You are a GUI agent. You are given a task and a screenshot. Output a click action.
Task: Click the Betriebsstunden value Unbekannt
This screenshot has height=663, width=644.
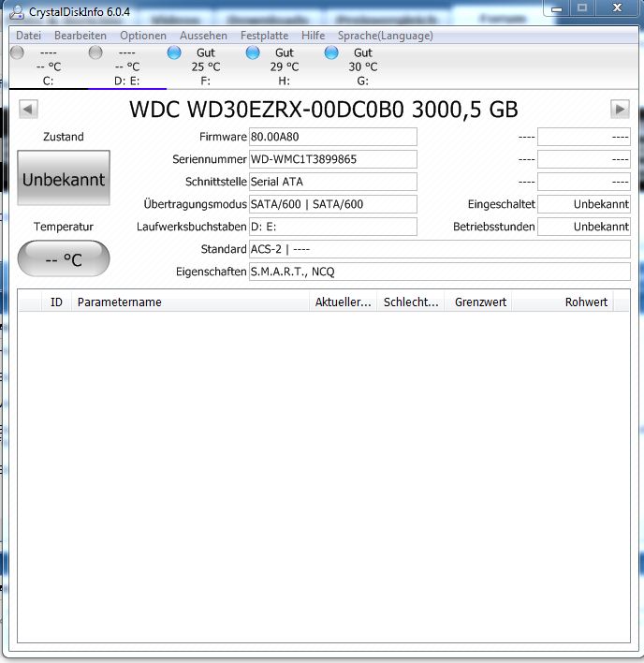click(x=584, y=227)
